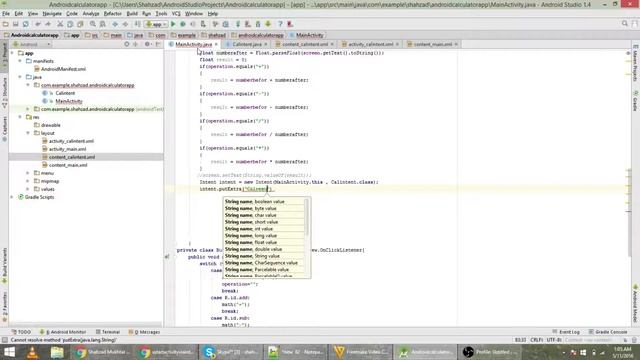Choose 'String name, String value' completion
Image resolution: width=640 pixels, height=360 pixels.
(264, 256)
